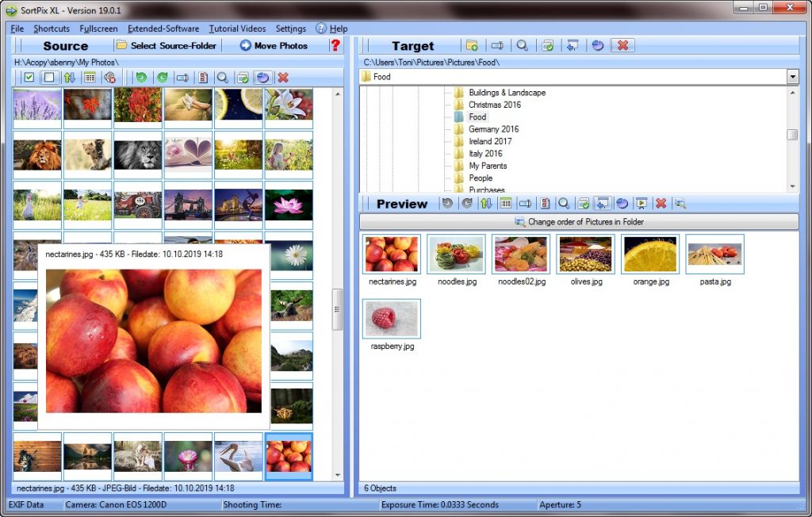Click the Move Photos button
This screenshot has width=812, height=517.
click(274, 45)
